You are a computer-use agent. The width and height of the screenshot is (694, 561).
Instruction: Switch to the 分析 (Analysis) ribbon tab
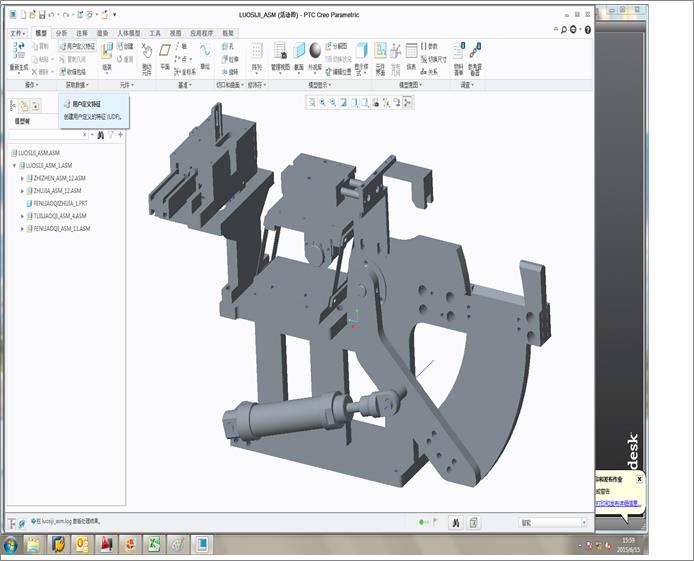61,33
